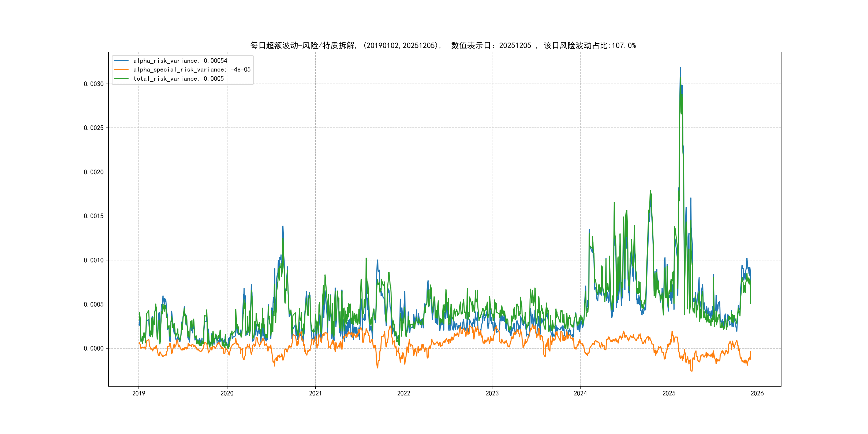868x434 pixels.
Task: Click the orange alpha_special_risk_variance legend line
Action: 121,70
